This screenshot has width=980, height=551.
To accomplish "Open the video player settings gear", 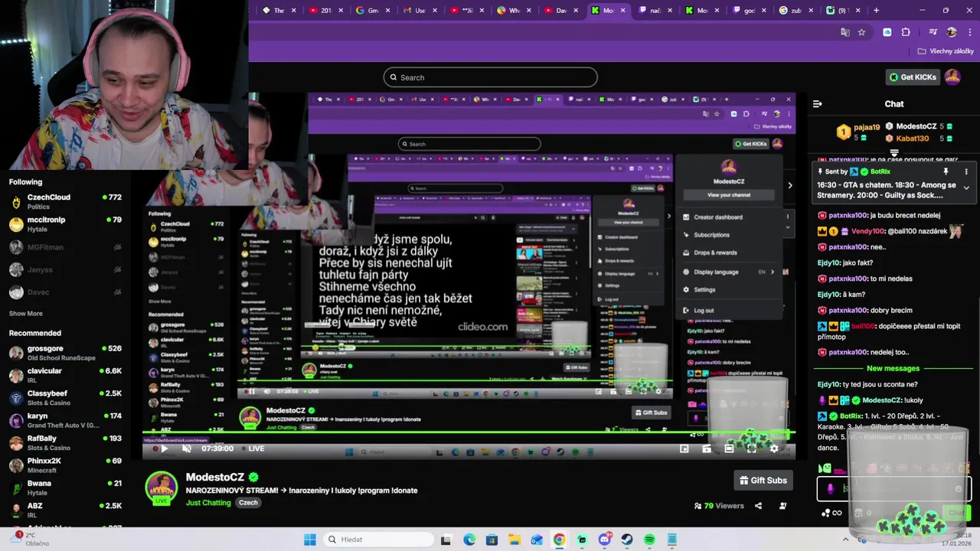I will (774, 449).
